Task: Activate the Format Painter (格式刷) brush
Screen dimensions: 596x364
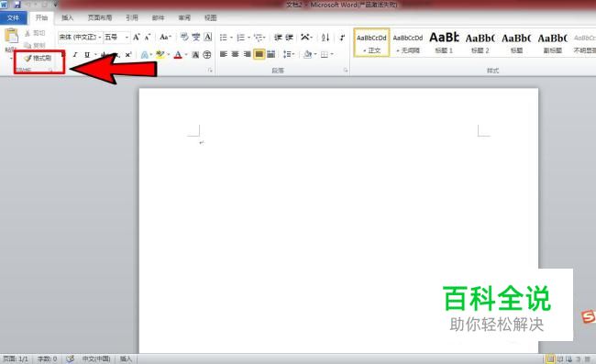Action: 38,58
